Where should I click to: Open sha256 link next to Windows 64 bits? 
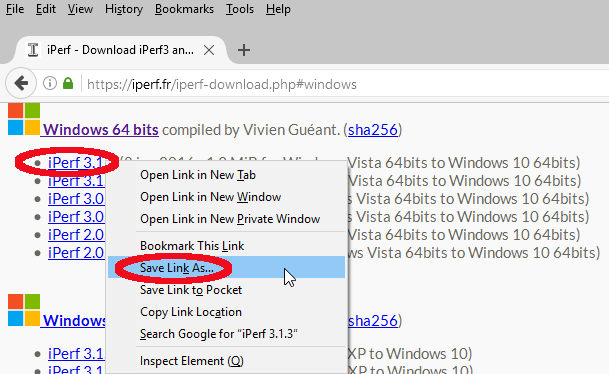pos(373,130)
